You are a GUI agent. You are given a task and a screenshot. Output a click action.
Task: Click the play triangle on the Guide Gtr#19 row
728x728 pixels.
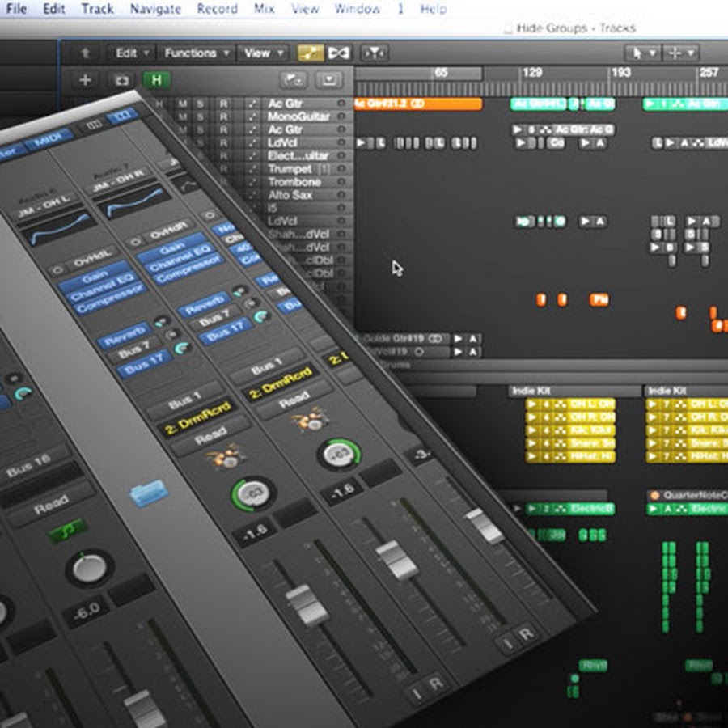[x=457, y=338]
